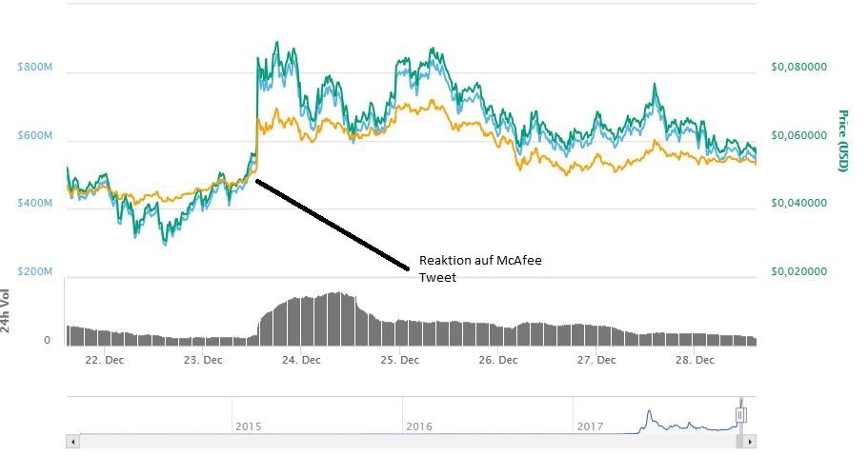Viewport: 868px width, 455px height.
Task: Click the 22. Dec date label
Action: [103, 361]
